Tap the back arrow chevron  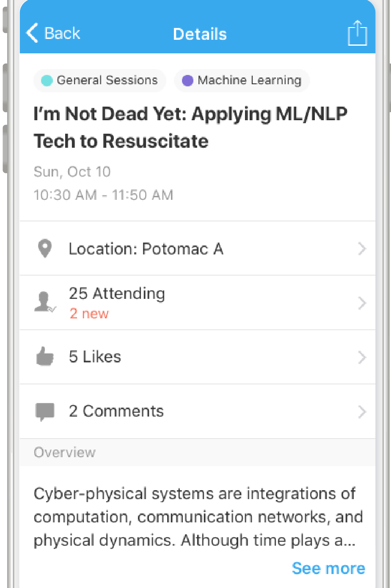(x=32, y=33)
